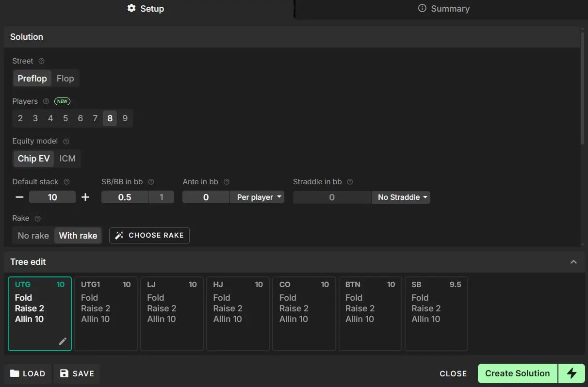Screen dimensions: 588x387
Task: Click the Default stack value field
Action: click(52, 197)
